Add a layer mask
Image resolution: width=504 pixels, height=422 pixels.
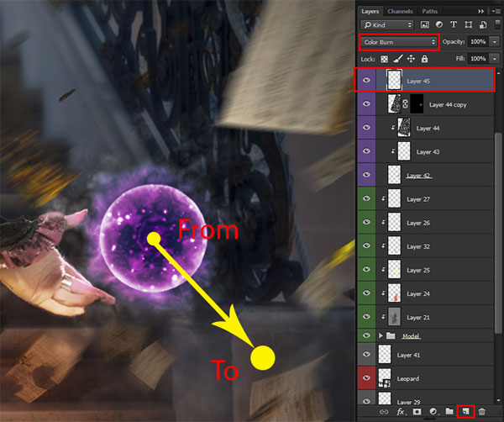point(417,411)
